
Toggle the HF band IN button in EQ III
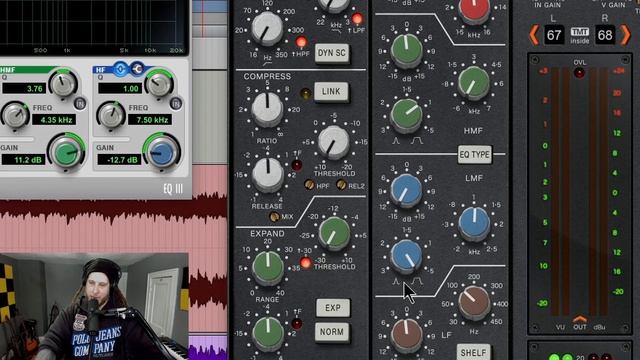pyautogui.click(x=176, y=104)
